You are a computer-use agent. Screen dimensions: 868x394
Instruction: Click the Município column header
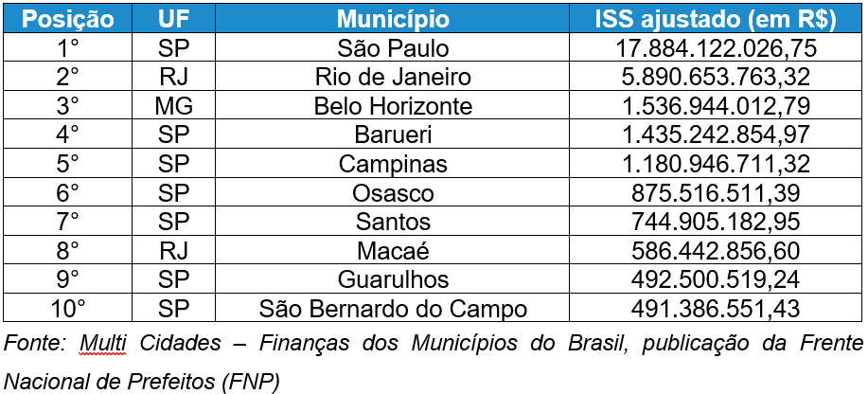(x=393, y=19)
